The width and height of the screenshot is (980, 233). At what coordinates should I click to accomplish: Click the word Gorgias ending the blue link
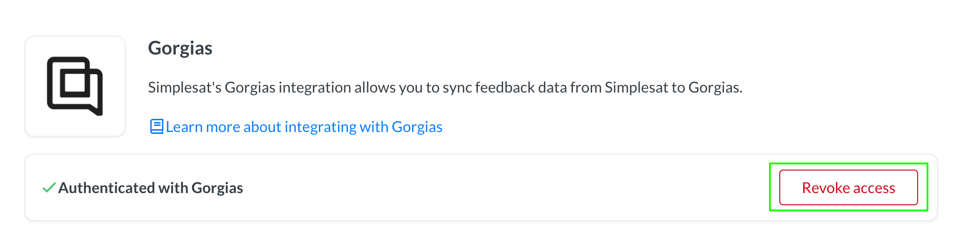click(x=417, y=127)
